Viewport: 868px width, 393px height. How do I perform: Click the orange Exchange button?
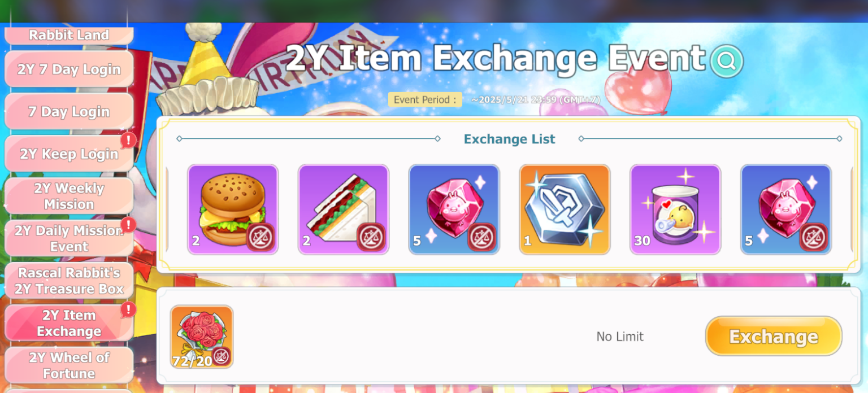(774, 336)
